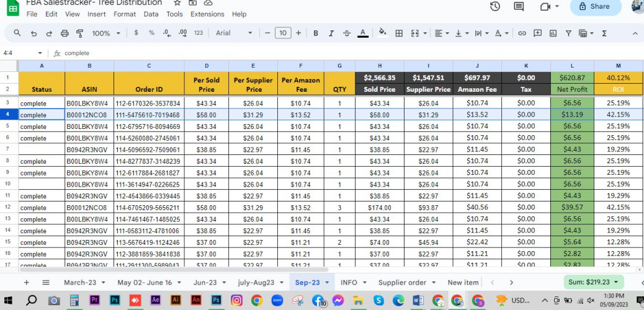
Task: Open the All Sheets list icon
Action: point(46,283)
